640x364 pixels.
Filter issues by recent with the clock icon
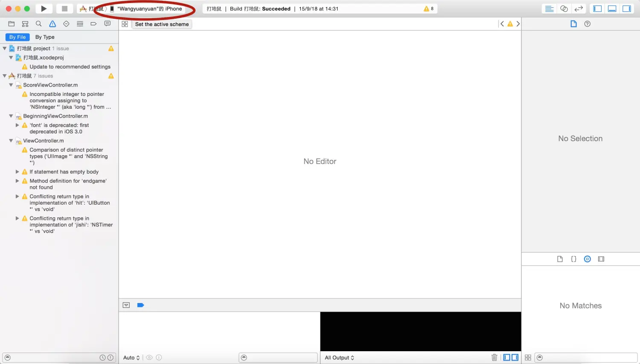[x=102, y=358]
